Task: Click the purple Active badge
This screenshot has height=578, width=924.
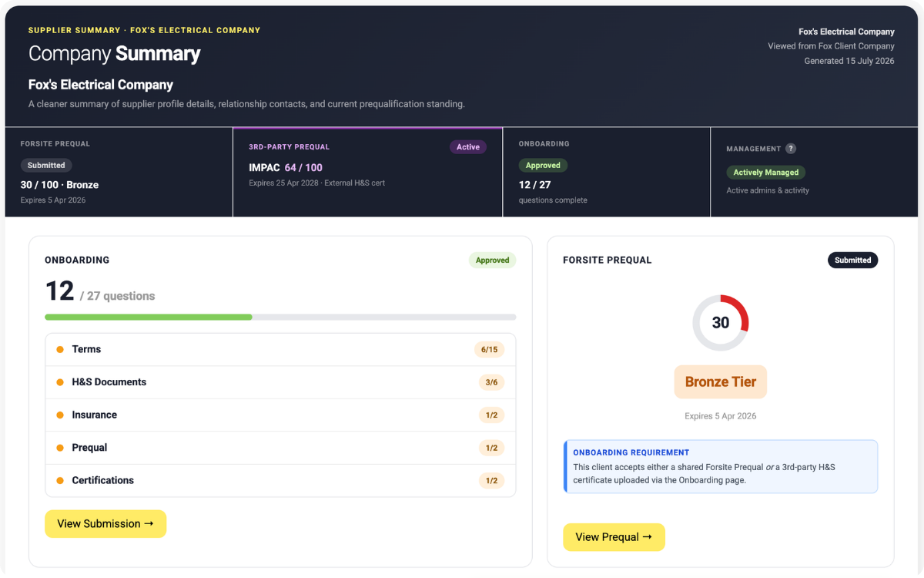Action: 468,147
